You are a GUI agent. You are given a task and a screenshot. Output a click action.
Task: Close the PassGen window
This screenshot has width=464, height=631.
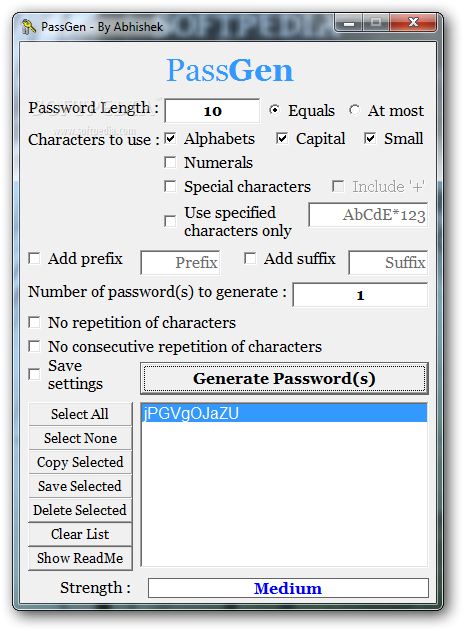(x=412, y=23)
